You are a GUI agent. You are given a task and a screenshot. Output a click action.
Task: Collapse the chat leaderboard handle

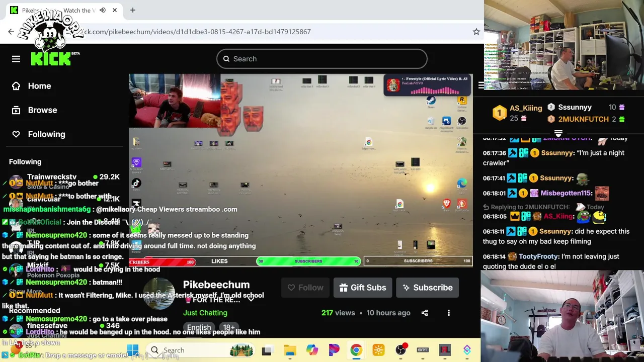(x=558, y=133)
